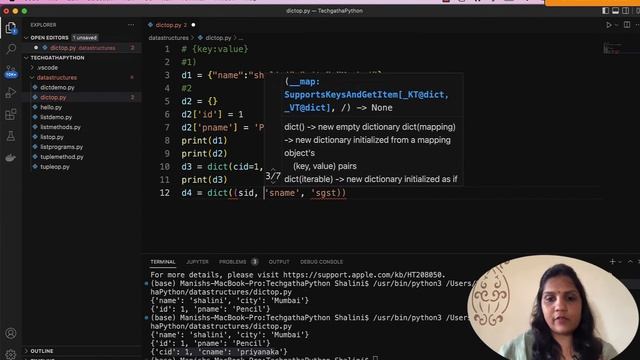Place cursor on line 12 d4 = dict code
This screenshot has width=640, height=360.
[x=264, y=193]
